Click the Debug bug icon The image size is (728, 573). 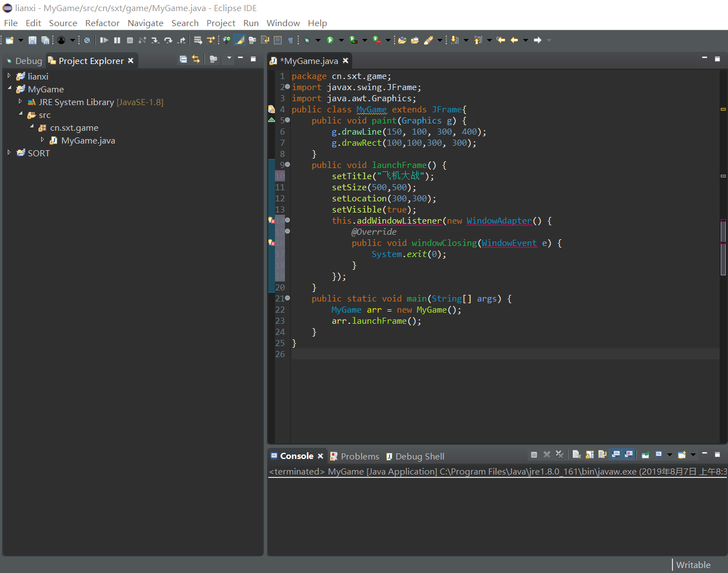pyautogui.click(x=307, y=40)
